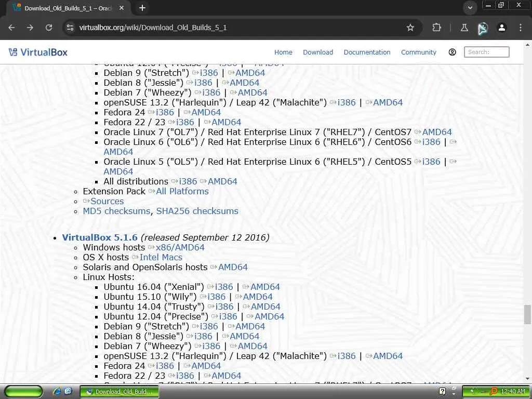Click the scrollbar down arrow

[527, 379]
